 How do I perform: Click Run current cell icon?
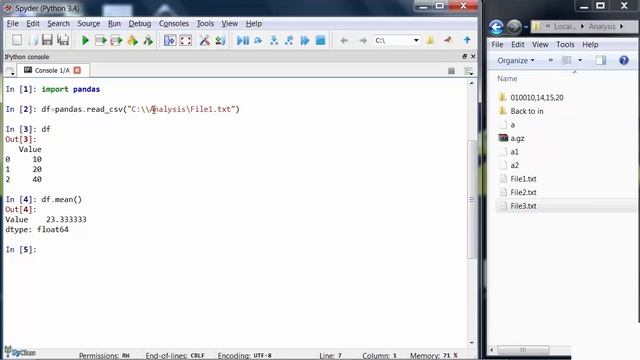pyautogui.click(x=100, y=40)
